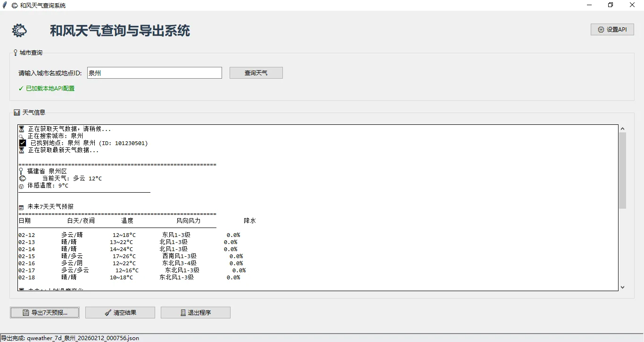Click the weather icon in the title bar
The height and width of the screenshot is (342, 644).
tap(14, 5)
